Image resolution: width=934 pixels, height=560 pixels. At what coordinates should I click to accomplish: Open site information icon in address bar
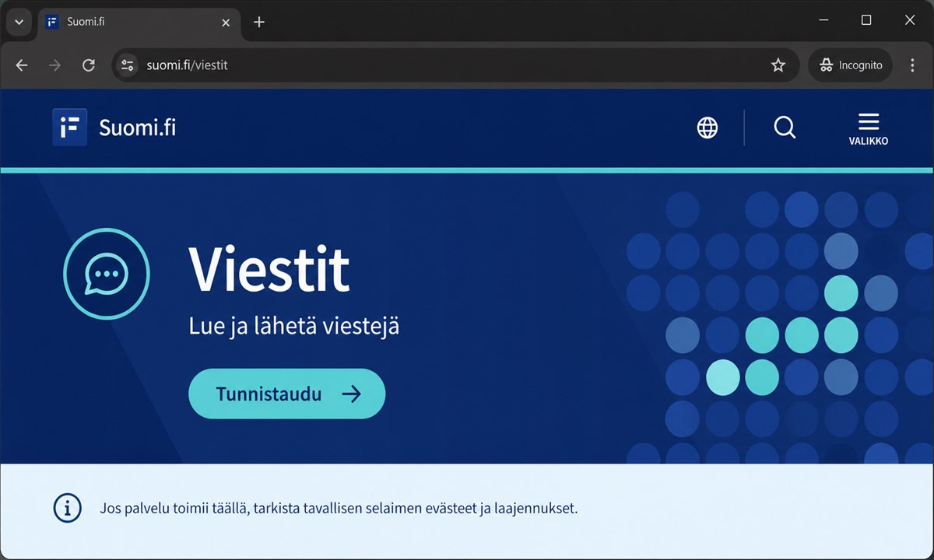coord(128,65)
